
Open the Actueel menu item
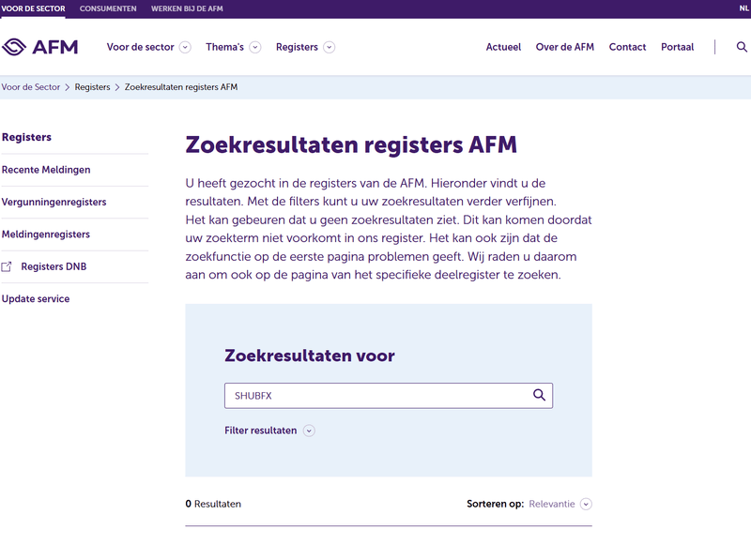click(x=503, y=47)
